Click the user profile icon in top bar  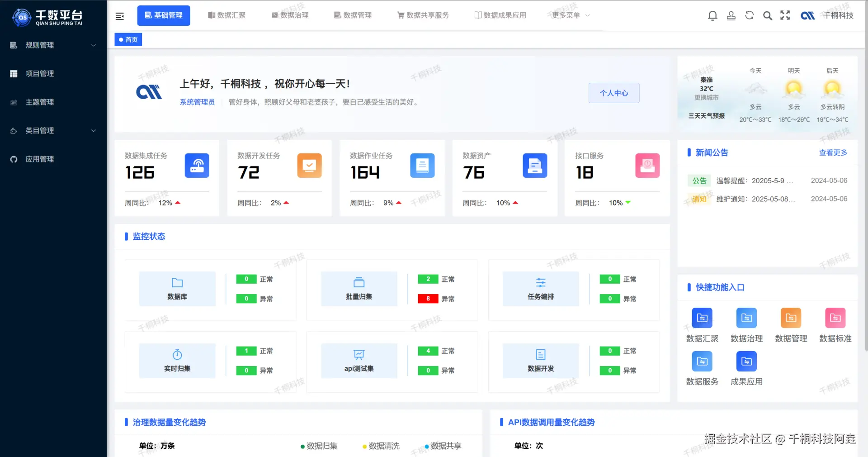(731, 15)
